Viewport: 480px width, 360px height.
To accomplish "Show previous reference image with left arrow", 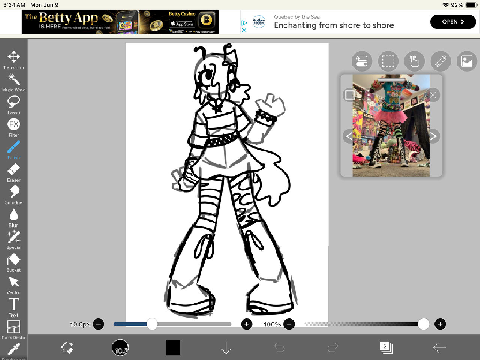I will pos(349,136).
